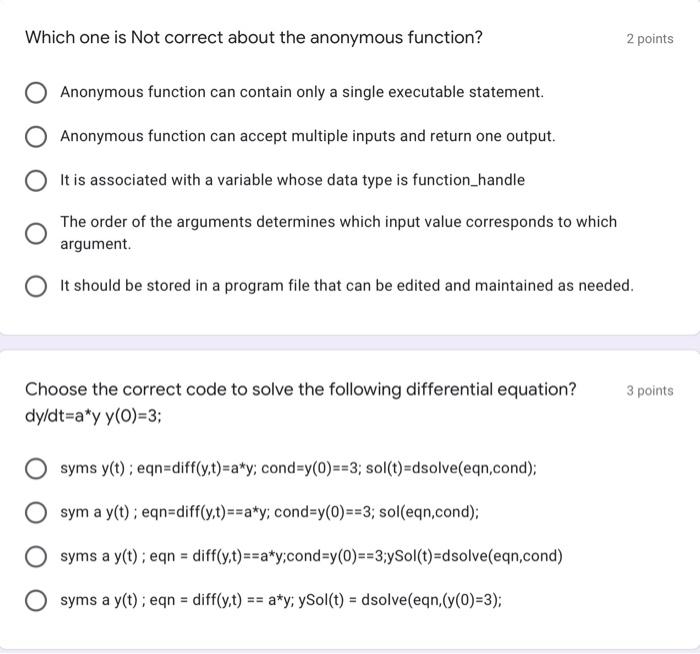This screenshot has width=700, height=654.
Task: Choose 'accept multiple inputs and return one output' option
Action: tap(36, 137)
